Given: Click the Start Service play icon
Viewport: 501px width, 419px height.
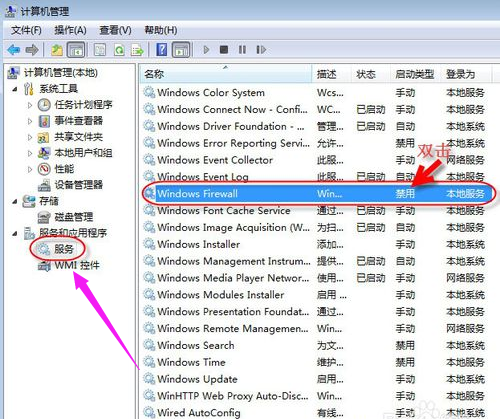Looking at the screenshot, I should (x=206, y=50).
